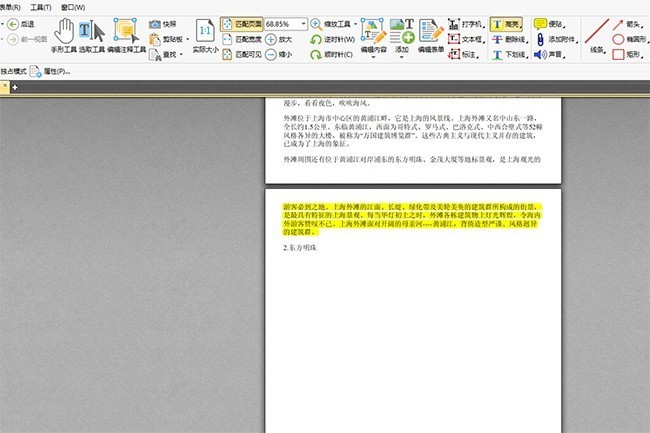Screen dimensions: 650x433
Task: Choose the Underline (下划线) tool
Action: point(510,54)
